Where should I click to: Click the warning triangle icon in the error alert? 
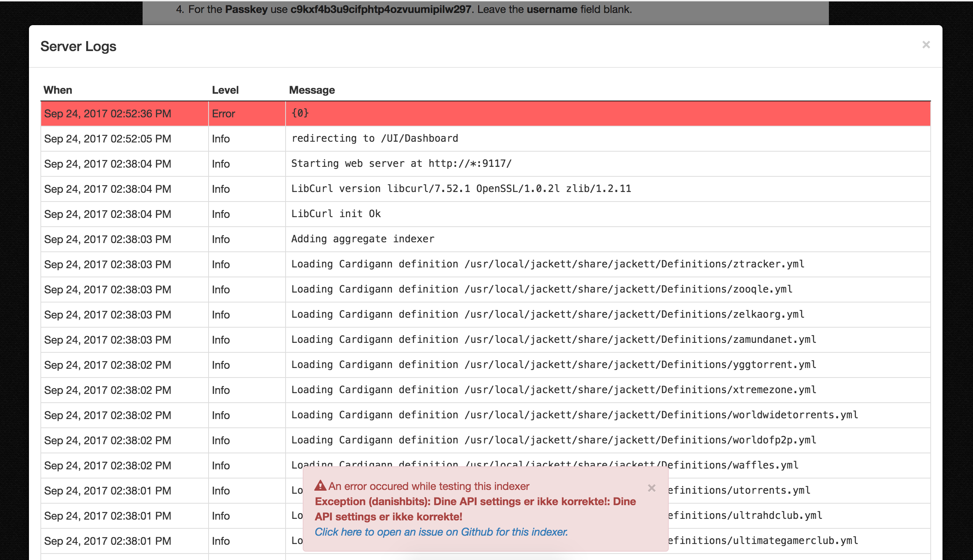[x=321, y=486]
